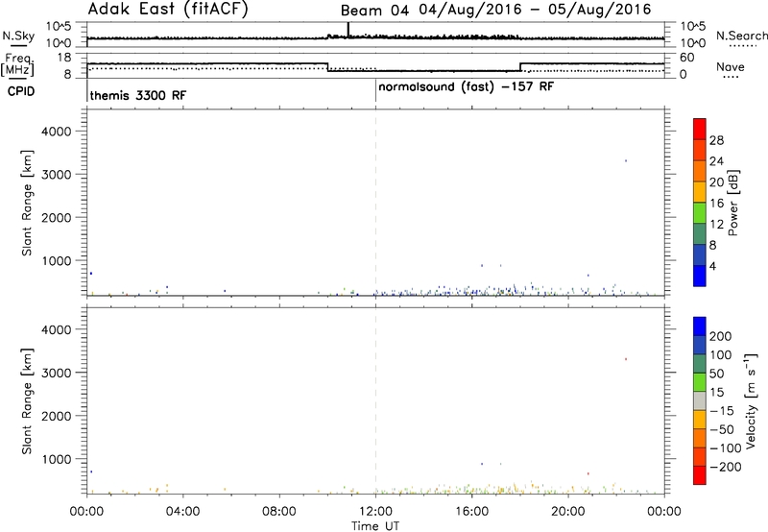The width and height of the screenshot is (768, 532).
Task: Click the isolated 3300 km echo in velocity panel
Action: (626, 359)
